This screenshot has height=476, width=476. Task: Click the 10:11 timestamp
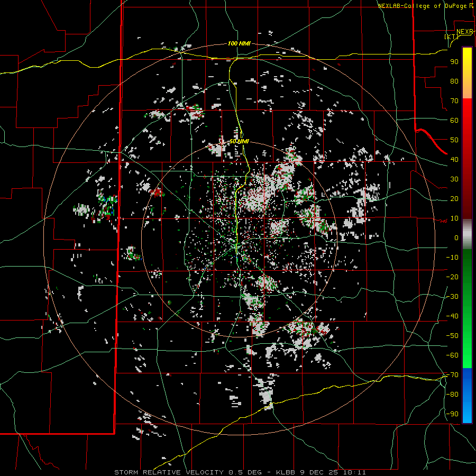[354, 472]
